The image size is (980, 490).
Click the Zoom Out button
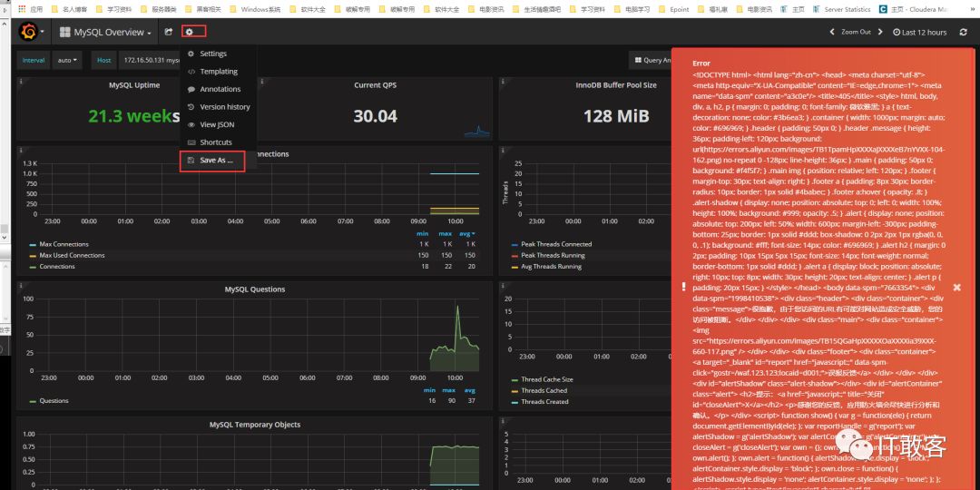coord(856,32)
